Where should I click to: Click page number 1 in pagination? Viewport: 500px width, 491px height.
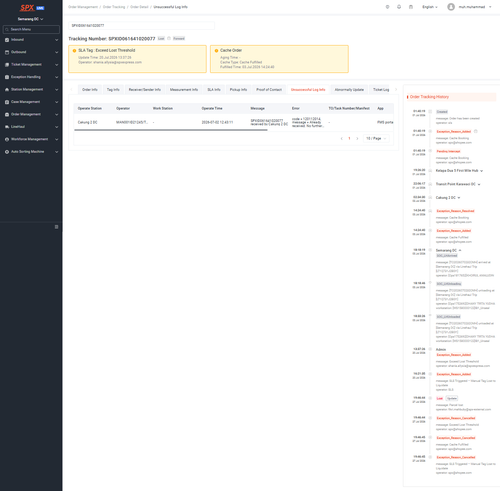coord(349,139)
